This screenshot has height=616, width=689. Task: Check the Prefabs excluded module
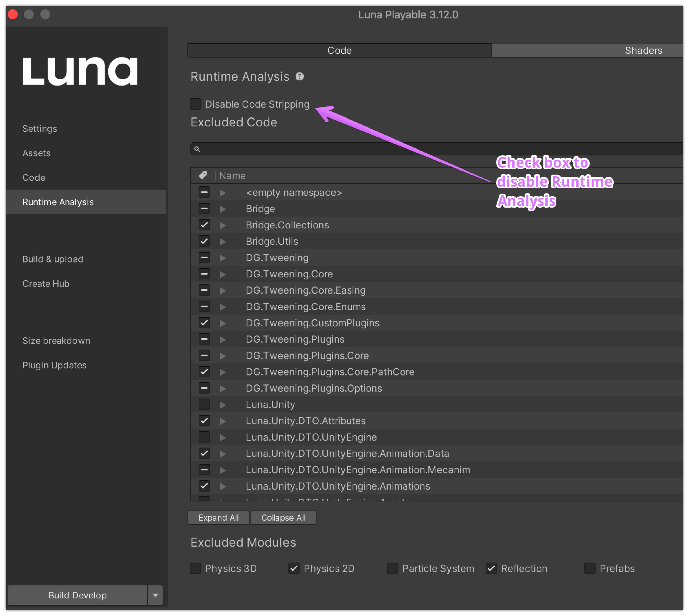590,568
